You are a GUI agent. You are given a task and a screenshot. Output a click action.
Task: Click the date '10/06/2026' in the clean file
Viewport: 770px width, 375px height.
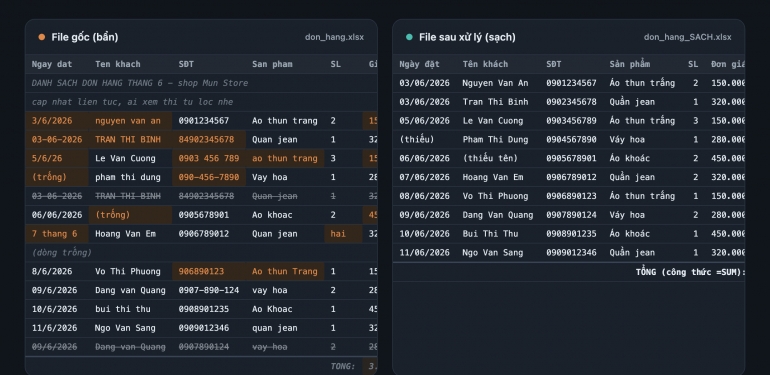pyautogui.click(x=424, y=234)
